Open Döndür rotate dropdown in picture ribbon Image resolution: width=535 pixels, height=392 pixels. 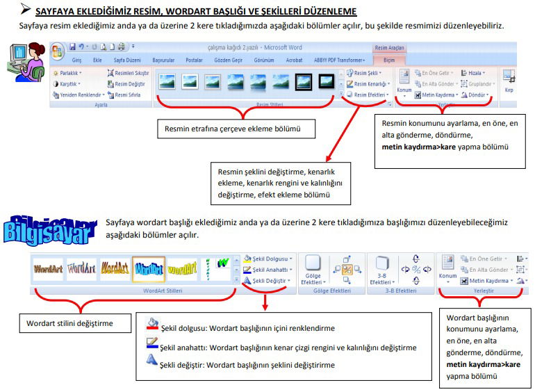point(475,95)
